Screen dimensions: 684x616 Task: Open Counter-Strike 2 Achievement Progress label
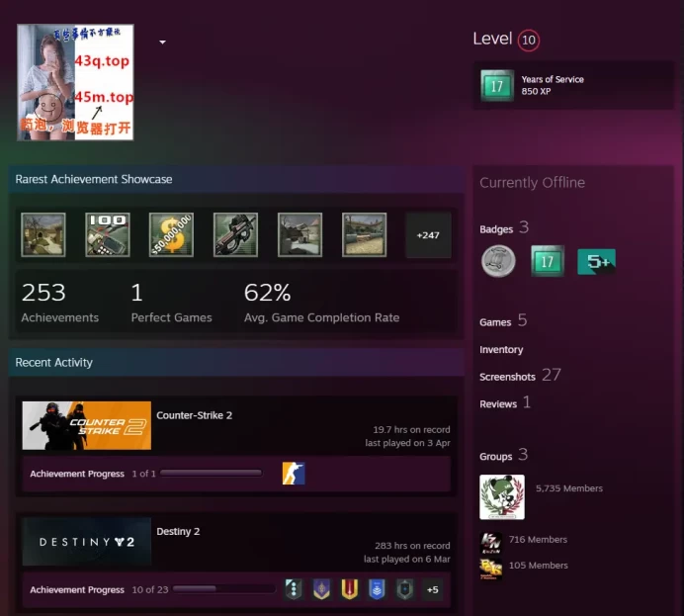(77, 474)
